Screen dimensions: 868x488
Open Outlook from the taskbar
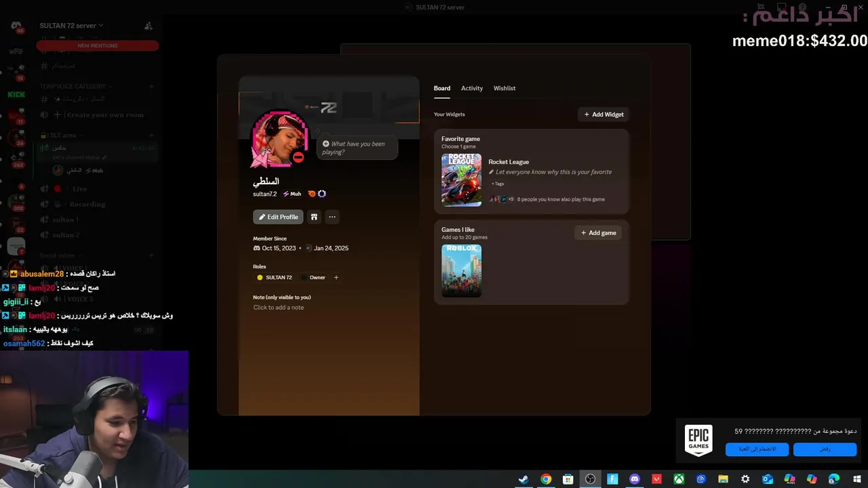coord(768,479)
